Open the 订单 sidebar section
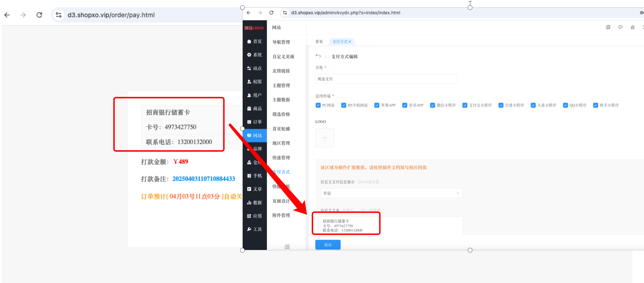The width and height of the screenshot is (644, 283). [254, 122]
